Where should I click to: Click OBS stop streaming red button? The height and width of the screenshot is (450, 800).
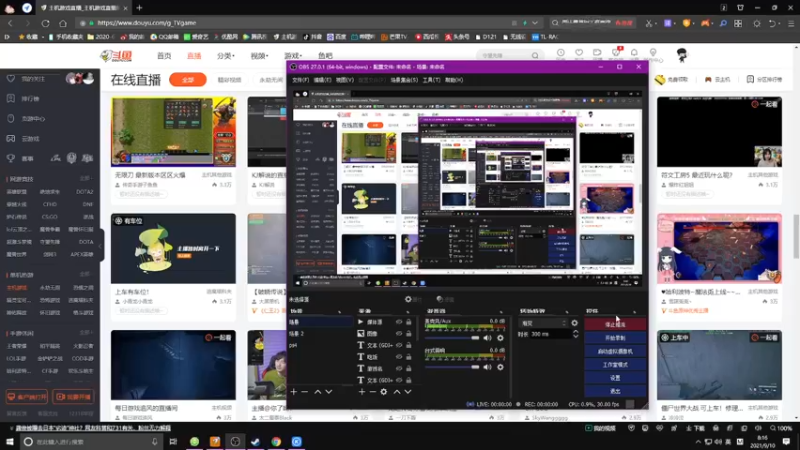(615, 324)
